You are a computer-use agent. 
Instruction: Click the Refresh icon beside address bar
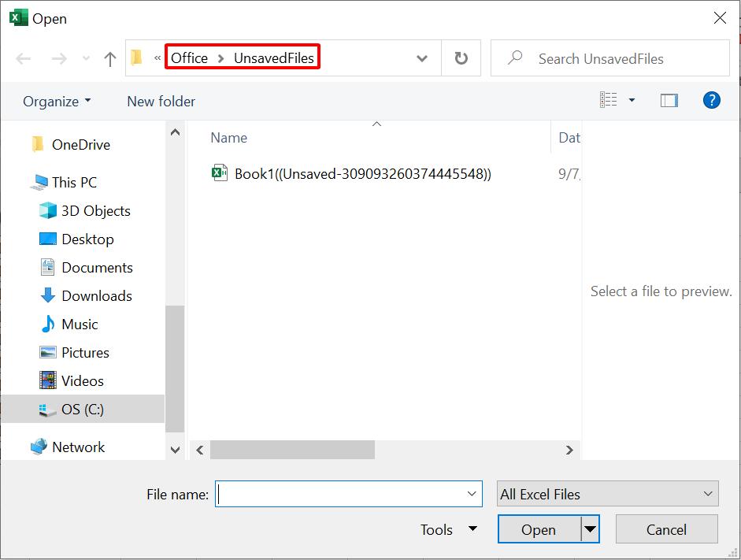[461, 58]
